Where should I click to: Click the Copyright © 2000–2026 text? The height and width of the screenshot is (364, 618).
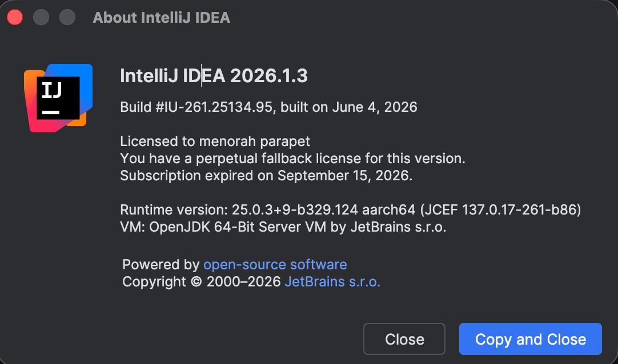click(x=202, y=282)
